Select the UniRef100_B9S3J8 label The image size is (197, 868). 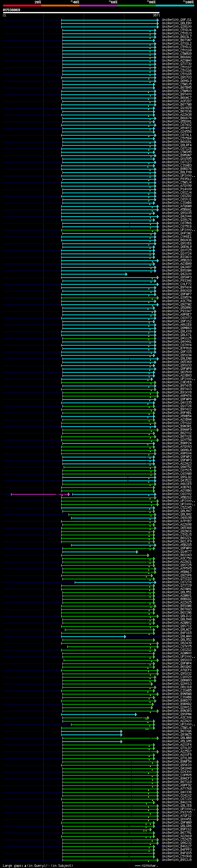coord(176,860)
